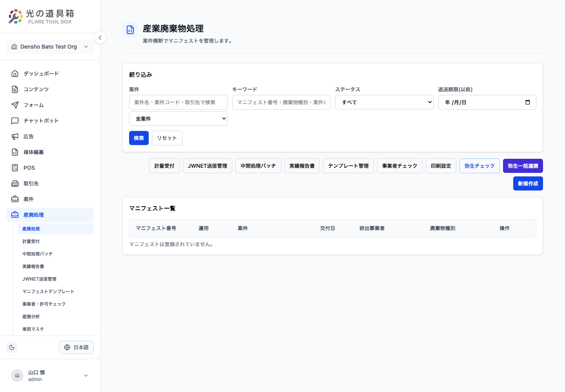Click the 運用 column header
565x392 pixels.
pos(204,228)
